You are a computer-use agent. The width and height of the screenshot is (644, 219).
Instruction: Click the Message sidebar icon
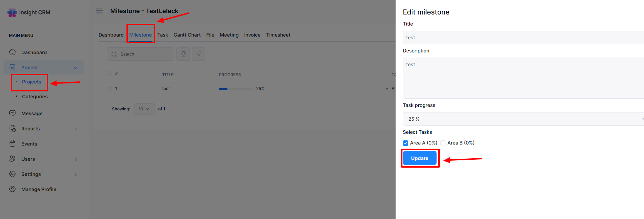pyautogui.click(x=12, y=113)
